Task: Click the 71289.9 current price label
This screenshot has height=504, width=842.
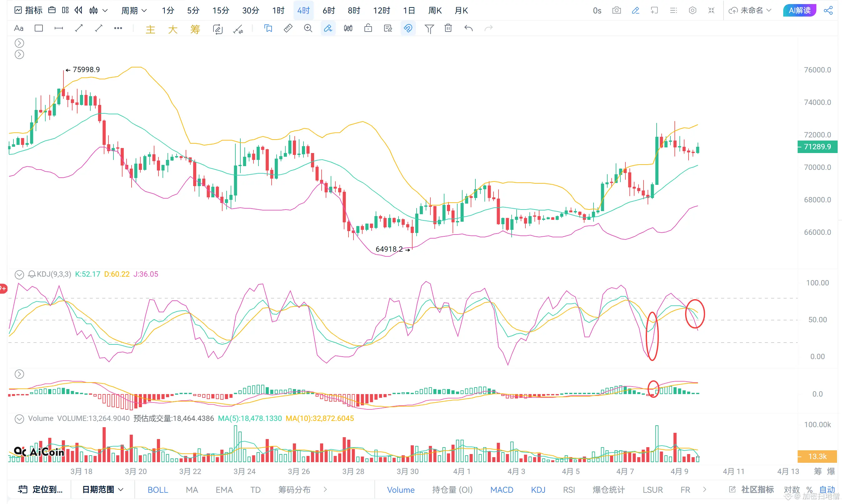Action: pyautogui.click(x=817, y=147)
